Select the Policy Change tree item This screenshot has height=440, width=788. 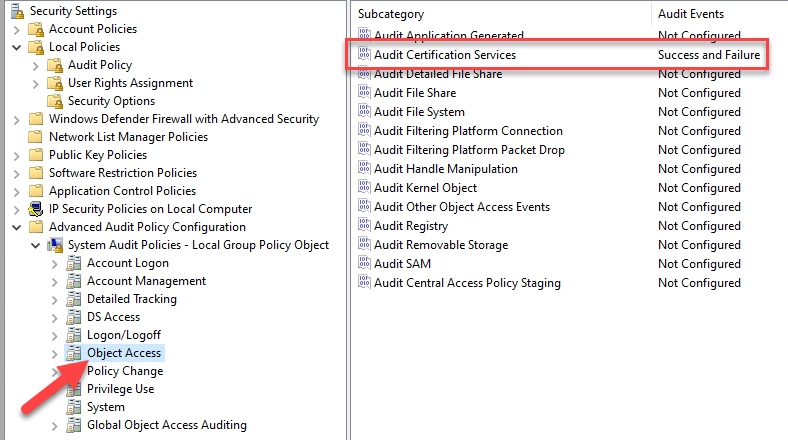(x=125, y=371)
